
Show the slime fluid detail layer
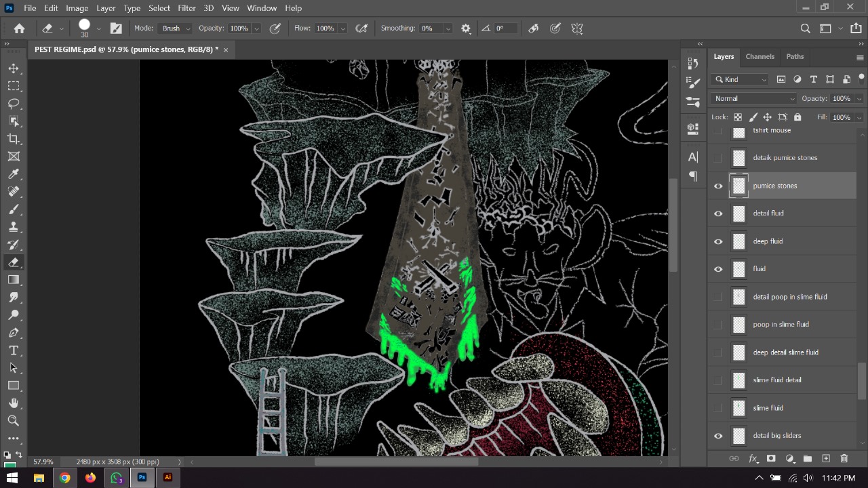718,380
